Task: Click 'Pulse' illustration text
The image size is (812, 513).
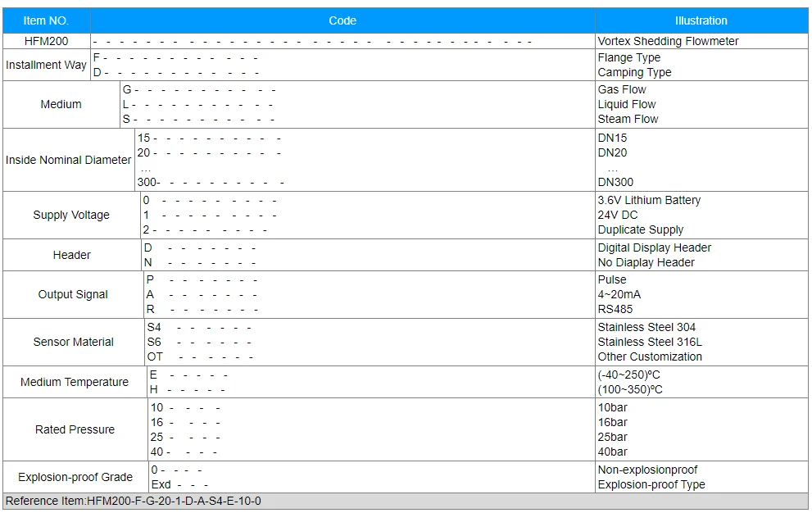Action: pos(612,279)
